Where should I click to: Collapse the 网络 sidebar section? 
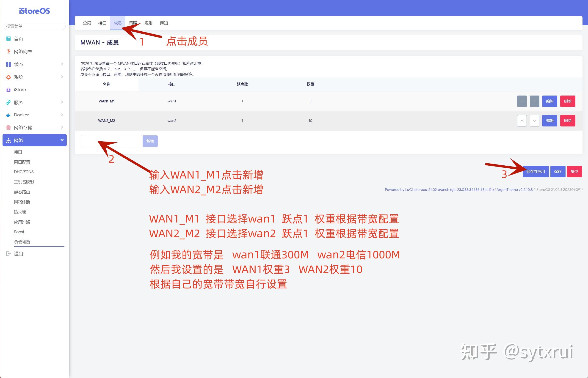62,140
